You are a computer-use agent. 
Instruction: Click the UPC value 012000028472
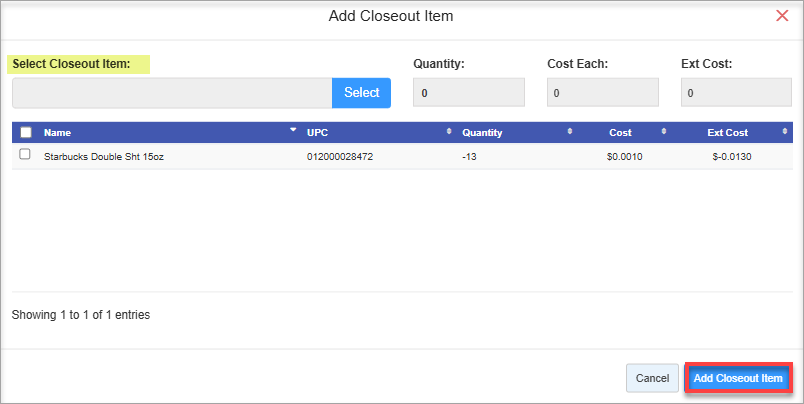[340, 156]
